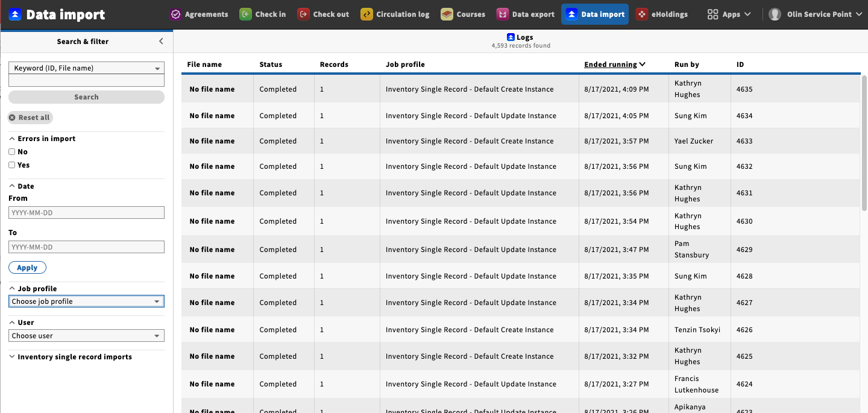The height and width of the screenshot is (413, 868).
Task: Focus the From date input field
Action: click(86, 213)
